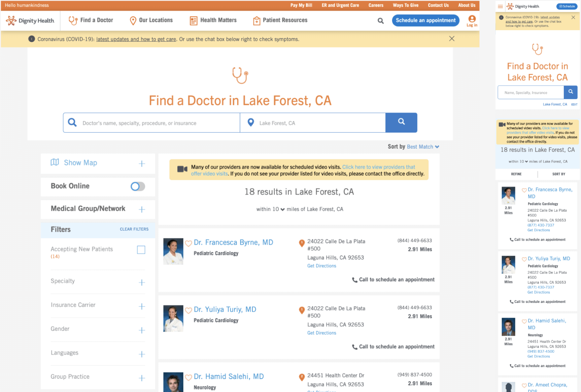Image resolution: width=581 pixels, height=392 pixels.
Task: Open the Patient Resources menu
Action: click(x=280, y=20)
